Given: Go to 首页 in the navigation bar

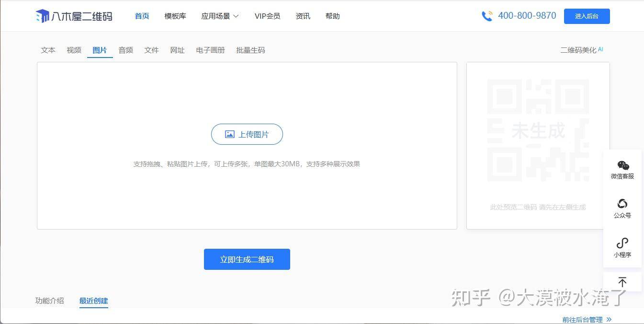Looking at the screenshot, I should tap(142, 16).
